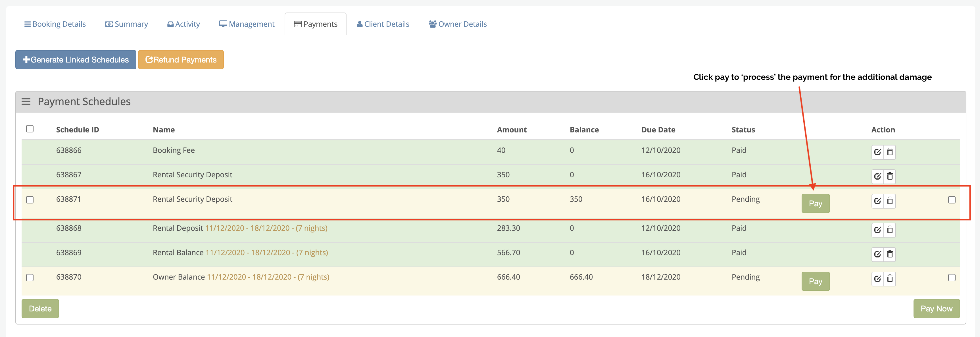980x337 pixels.
Task: Click the Refund Payments button
Action: 181,60
